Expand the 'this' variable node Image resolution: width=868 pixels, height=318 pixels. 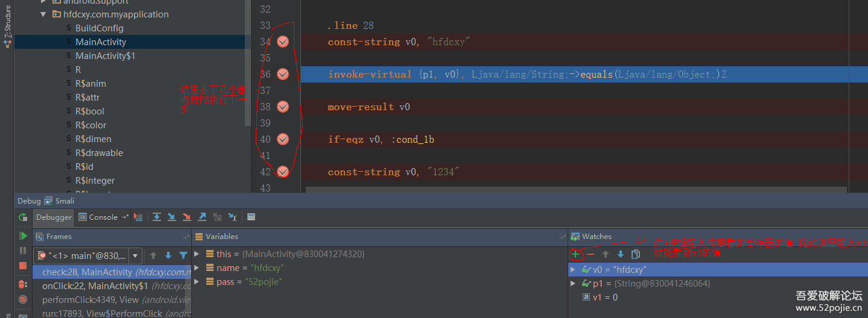pos(197,254)
